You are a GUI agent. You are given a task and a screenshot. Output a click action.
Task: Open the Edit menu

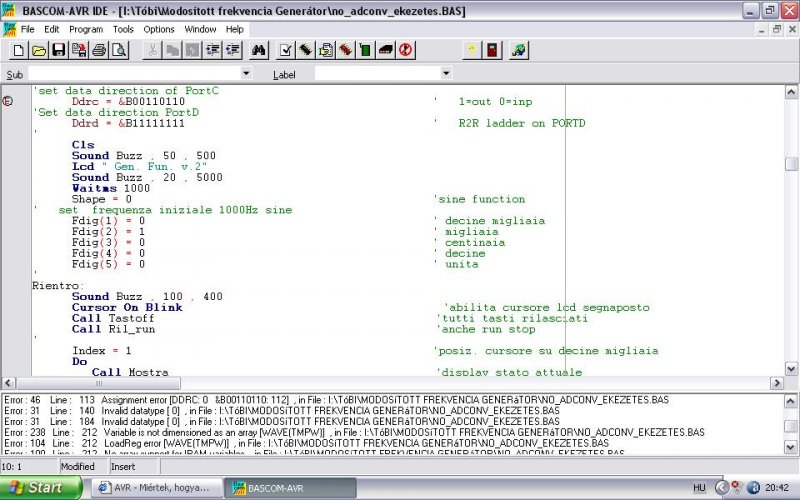click(52, 29)
